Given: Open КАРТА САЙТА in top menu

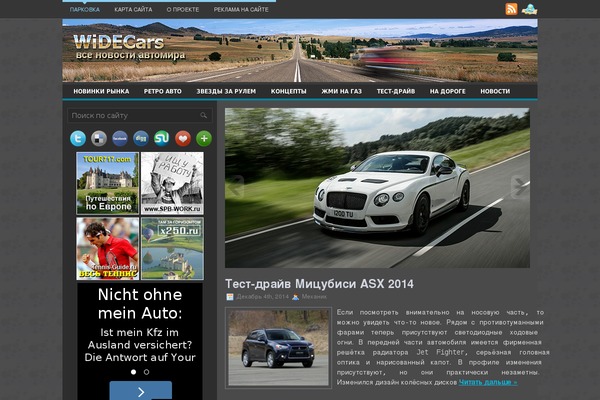Looking at the screenshot, I should 133,10.
